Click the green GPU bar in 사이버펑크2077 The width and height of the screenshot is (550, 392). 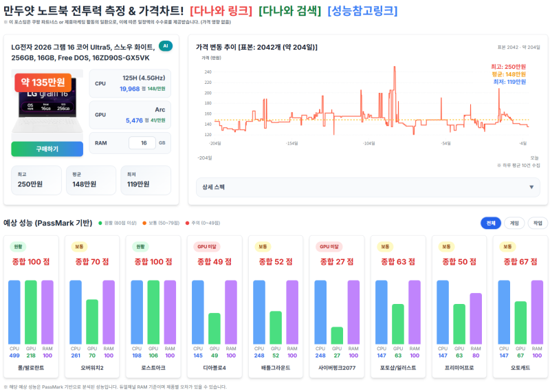tap(337, 336)
